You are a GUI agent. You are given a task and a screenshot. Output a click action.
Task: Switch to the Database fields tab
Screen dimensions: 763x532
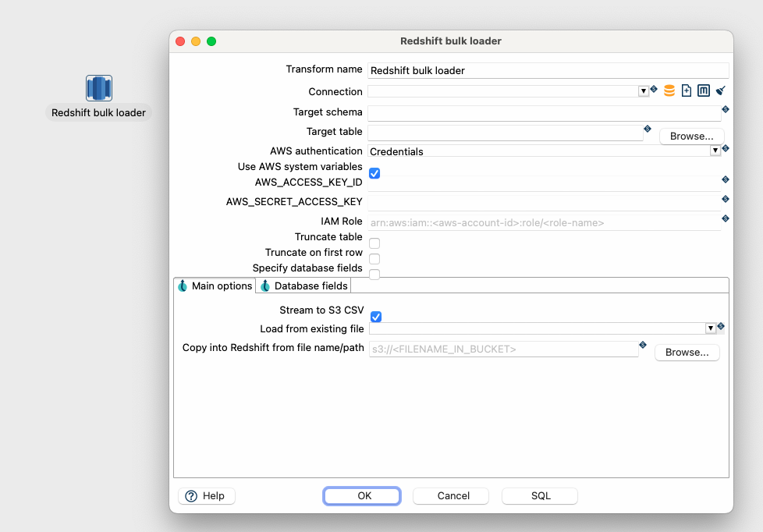(304, 286)
